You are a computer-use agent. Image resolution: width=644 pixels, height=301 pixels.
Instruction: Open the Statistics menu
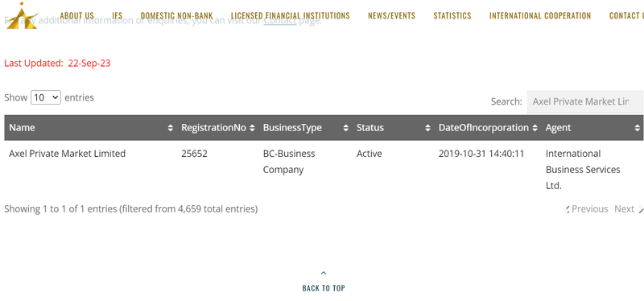[x=452, y=15]
